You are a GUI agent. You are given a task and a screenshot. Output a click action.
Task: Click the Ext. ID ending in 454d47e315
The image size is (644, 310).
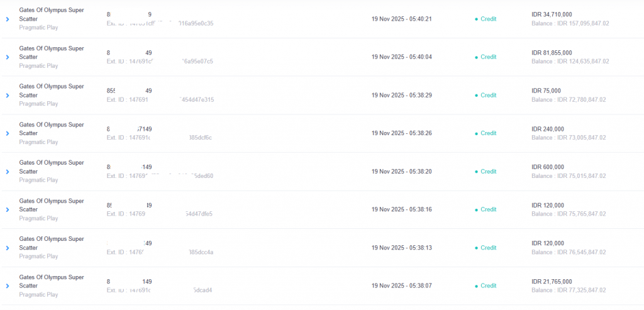pos(160,99)
